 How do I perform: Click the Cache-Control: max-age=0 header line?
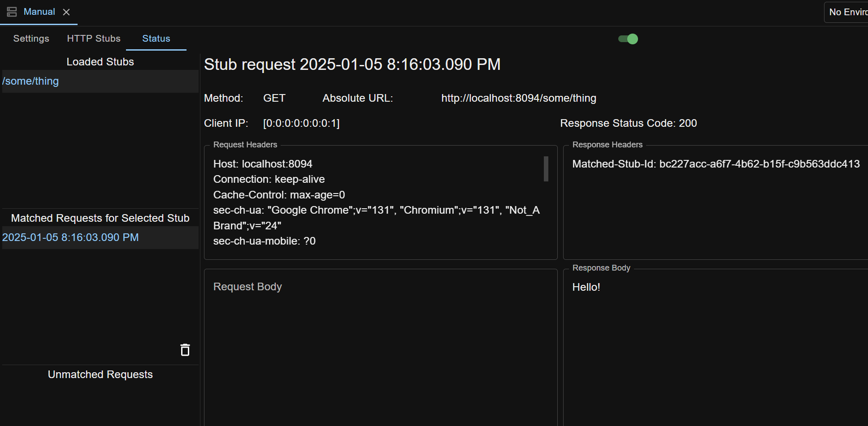(x=279, y=195)
